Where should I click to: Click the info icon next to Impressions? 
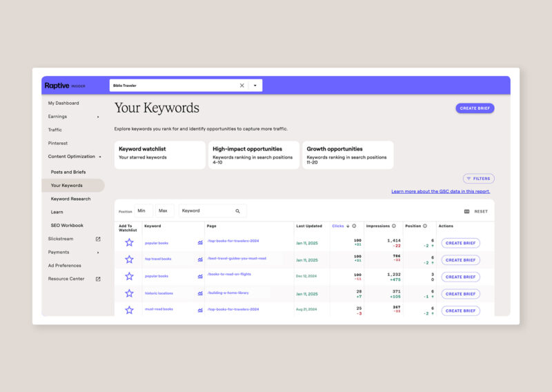tap(394, 226)
